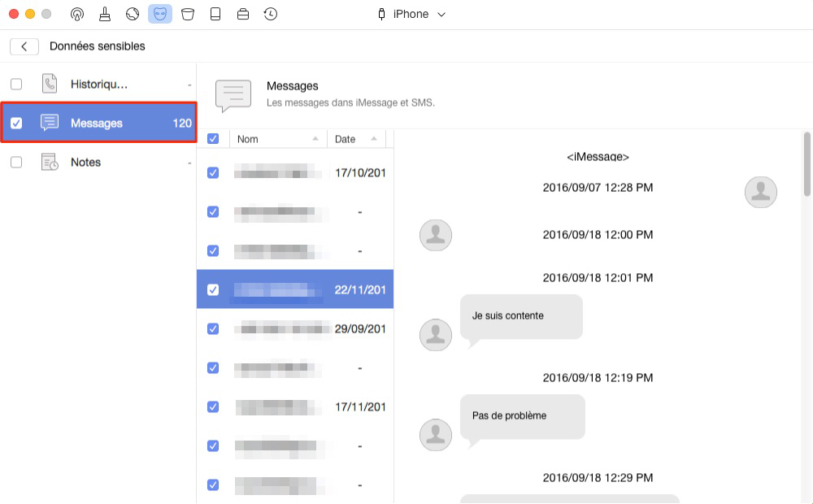Open the toolbox briefcase toolbar icon

click(242, 14)
